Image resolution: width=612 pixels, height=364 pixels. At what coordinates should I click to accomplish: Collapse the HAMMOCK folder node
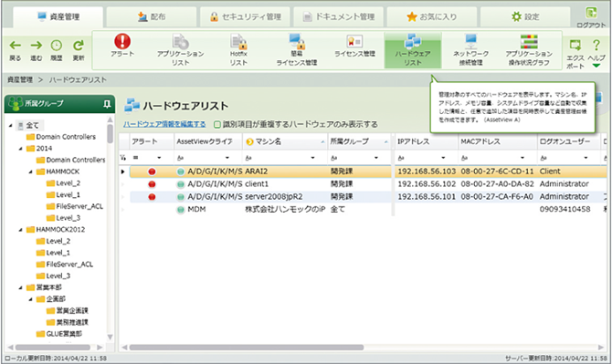pyautogui.click(x=30, y=172)
